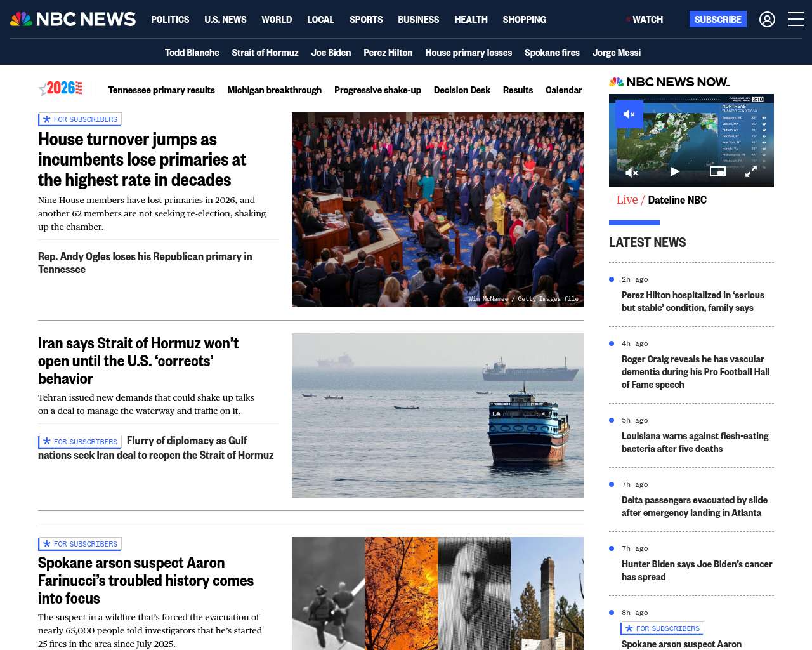Viewport: 812px width, 650px height.
Task: Open the House primary losses trending topic
Action: (x=468, y=53)
